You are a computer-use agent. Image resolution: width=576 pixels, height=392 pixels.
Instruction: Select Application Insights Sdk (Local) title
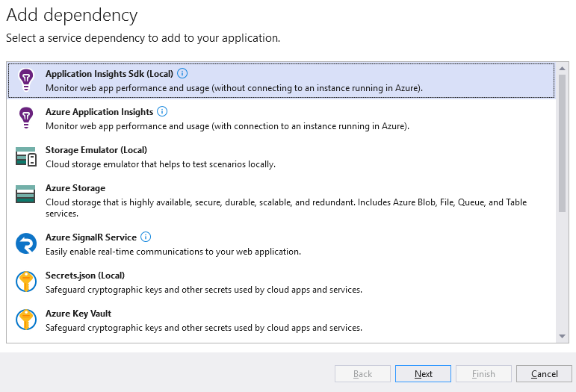click(x=109, y=74)
